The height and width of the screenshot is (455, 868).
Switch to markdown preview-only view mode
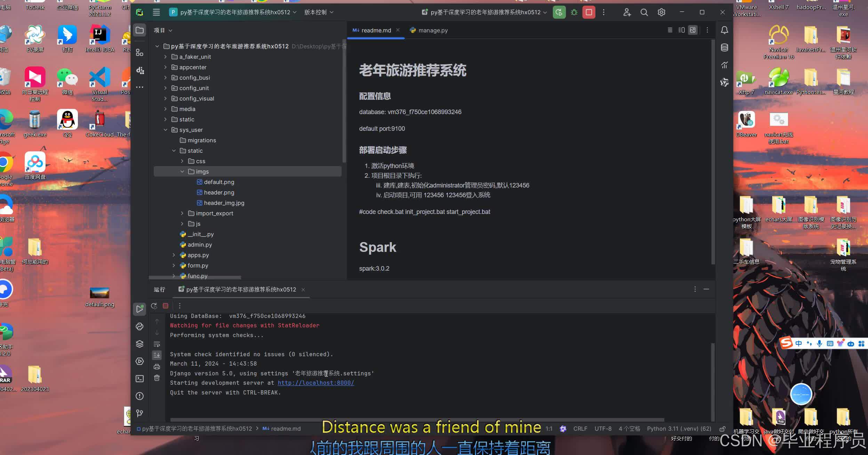click(693, 30)
